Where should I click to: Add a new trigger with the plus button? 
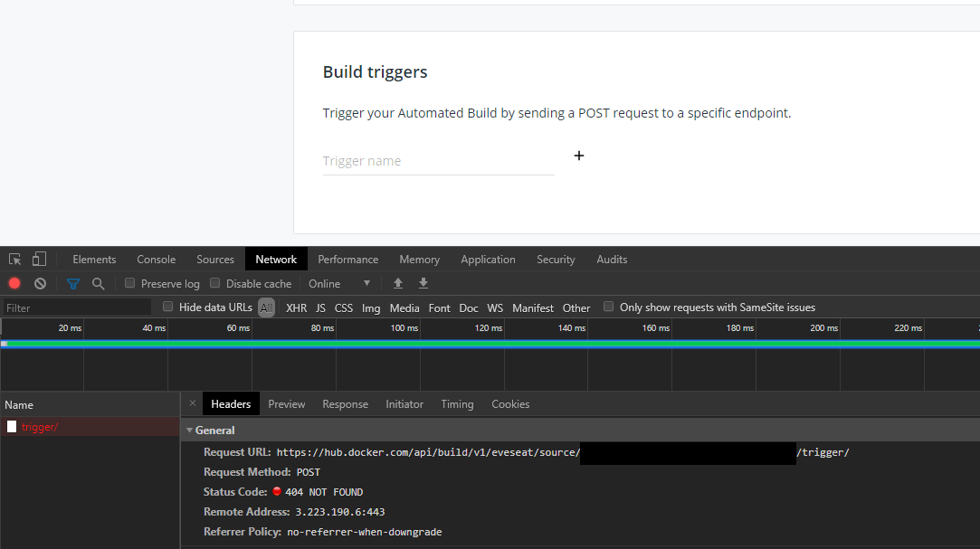(578, 156)
